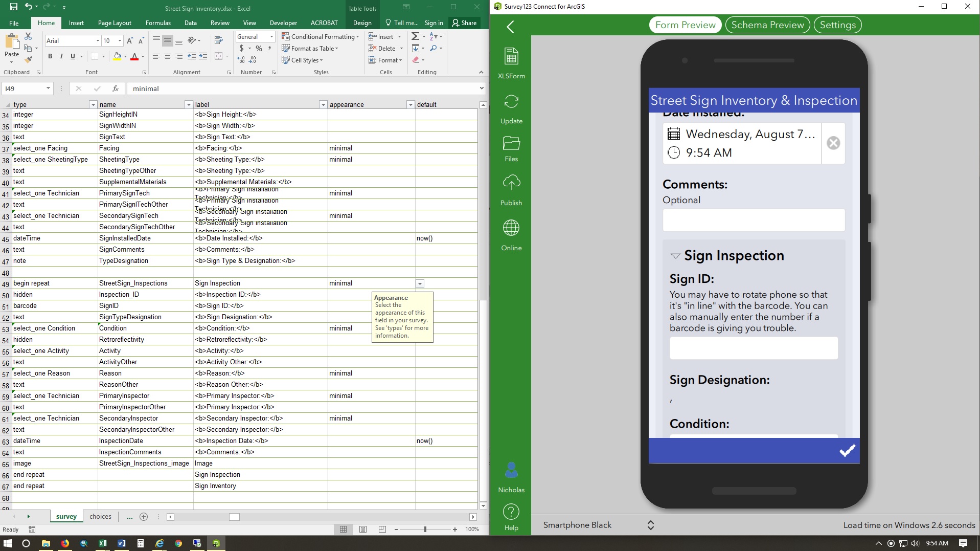
Task: Click the Increase Decimal icon
Action: click(x=241, y=60)
